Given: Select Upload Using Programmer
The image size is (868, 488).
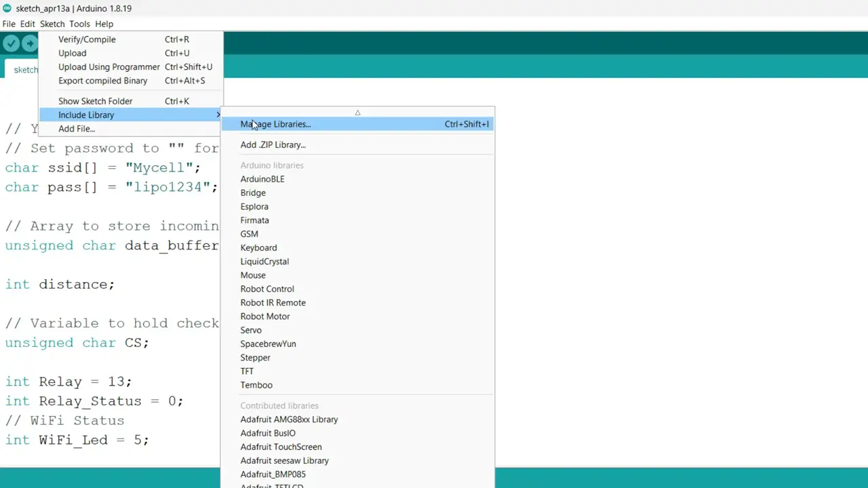Looking at the screenshot, I should (131, 66).
